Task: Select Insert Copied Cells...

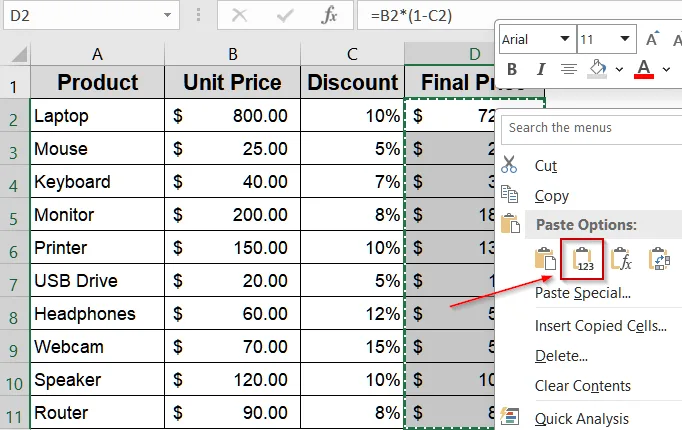Action: (x=600, y=326)
